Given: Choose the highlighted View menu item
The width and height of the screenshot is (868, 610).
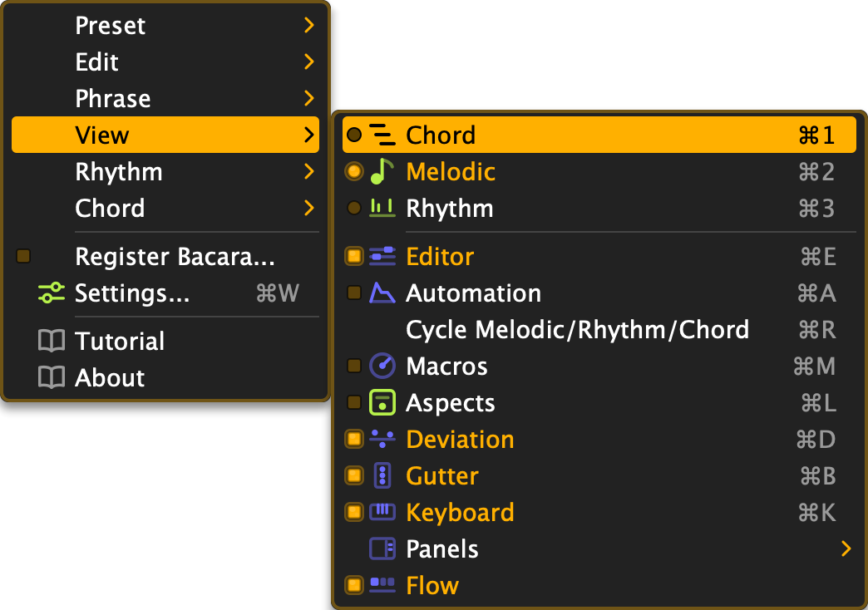Looking at the screenshot, I should (165, 135).
